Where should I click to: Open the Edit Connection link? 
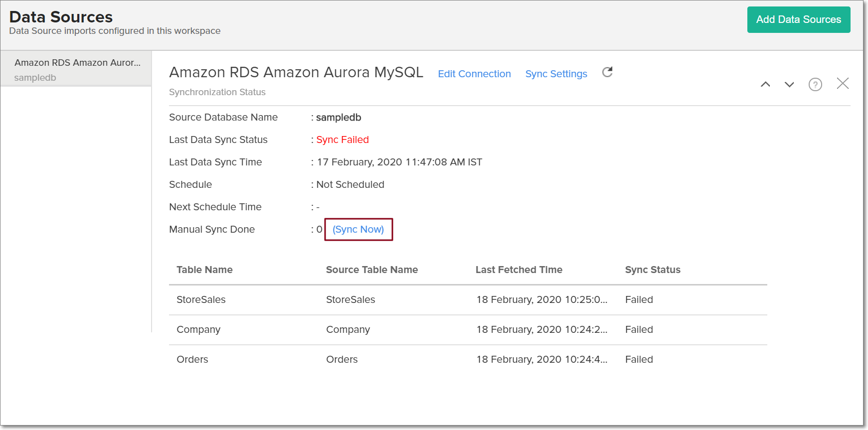pos(474,74)
